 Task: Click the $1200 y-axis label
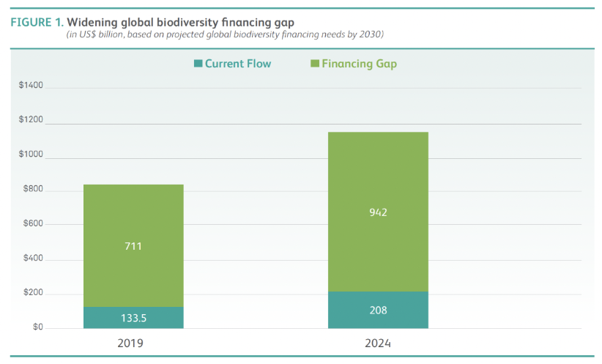coord(31,119)
